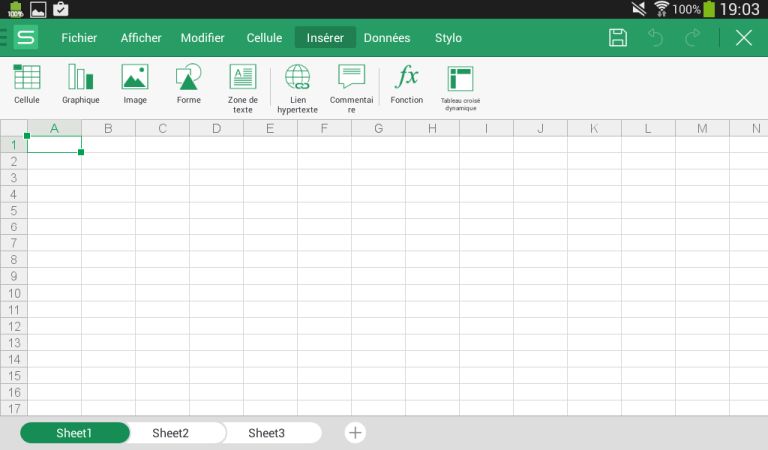Add a new sheet with plus button
The image size is (768, 450).
click(355, 433)
